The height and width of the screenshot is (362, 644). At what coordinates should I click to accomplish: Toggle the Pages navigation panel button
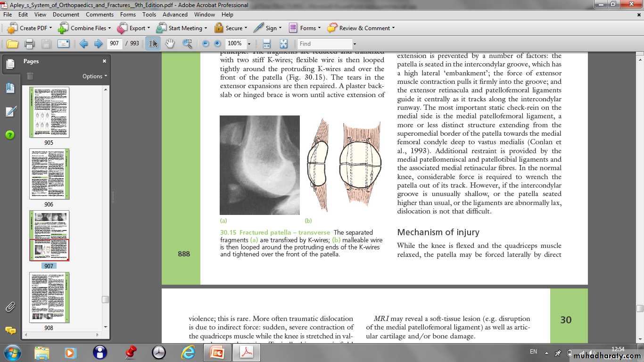pos(10,64)
